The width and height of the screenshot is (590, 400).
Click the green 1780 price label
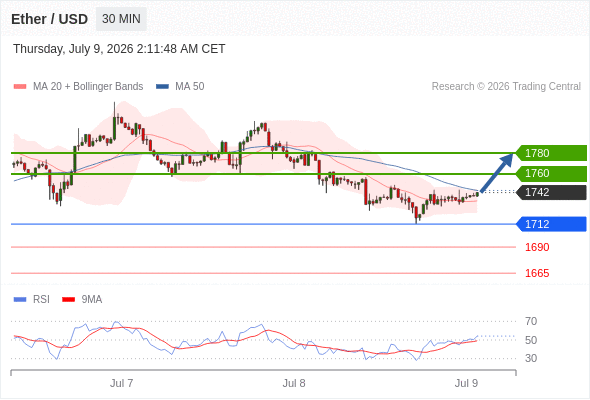[x=551, y=153]
